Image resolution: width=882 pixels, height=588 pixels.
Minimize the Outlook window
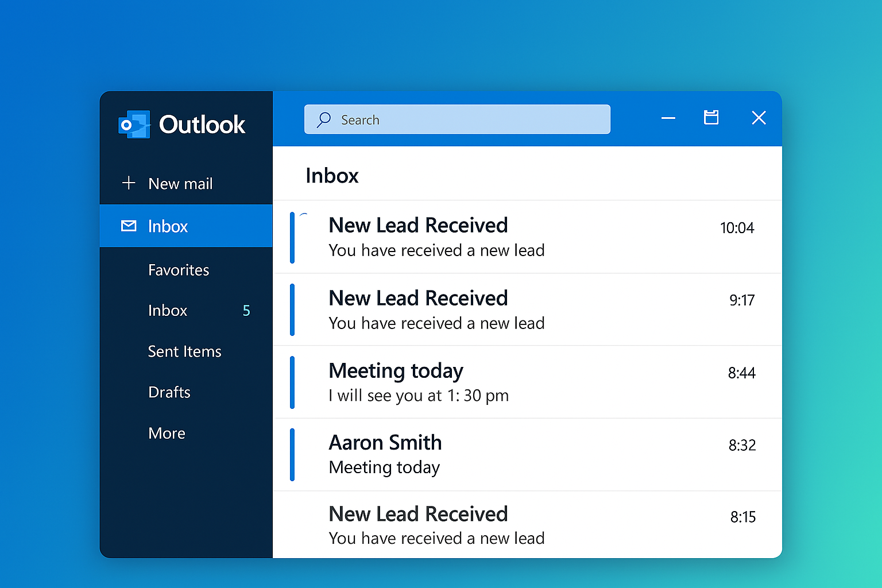(x=668, y=118)
